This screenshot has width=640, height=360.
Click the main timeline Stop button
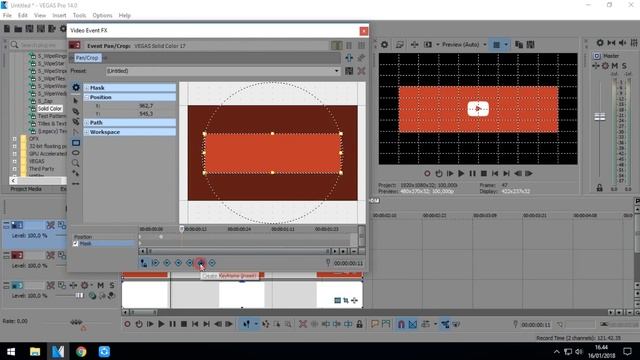[x=184, y=324]
